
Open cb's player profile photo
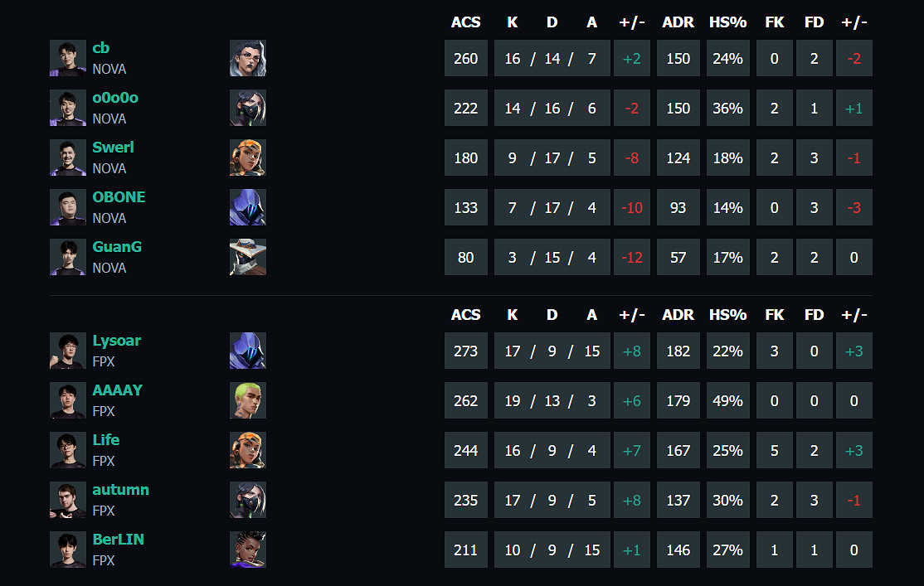click(67, 58)
